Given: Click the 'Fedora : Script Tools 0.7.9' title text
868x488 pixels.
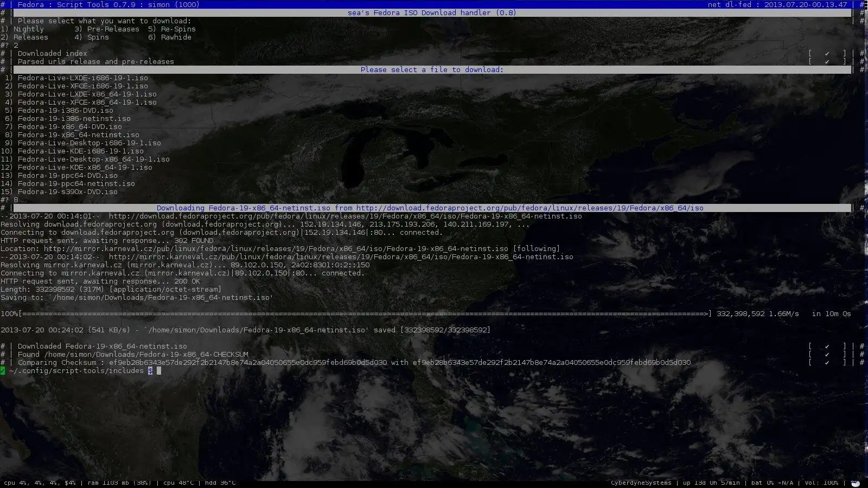Looking at the screenshot, I should (x=82, y=5).
